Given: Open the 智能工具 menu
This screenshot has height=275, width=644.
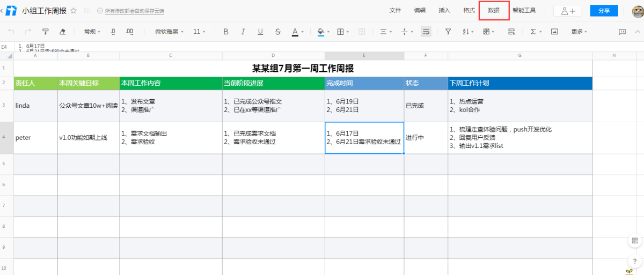Looking at the screenshot, I should coord(524,10).
